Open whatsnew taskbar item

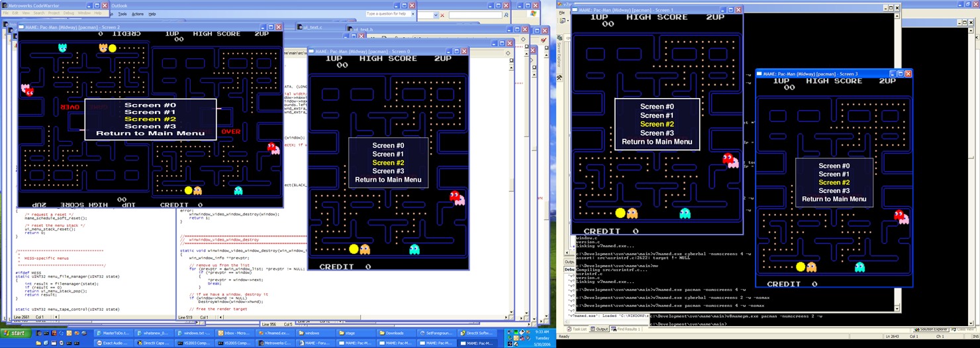click(154, 333)
